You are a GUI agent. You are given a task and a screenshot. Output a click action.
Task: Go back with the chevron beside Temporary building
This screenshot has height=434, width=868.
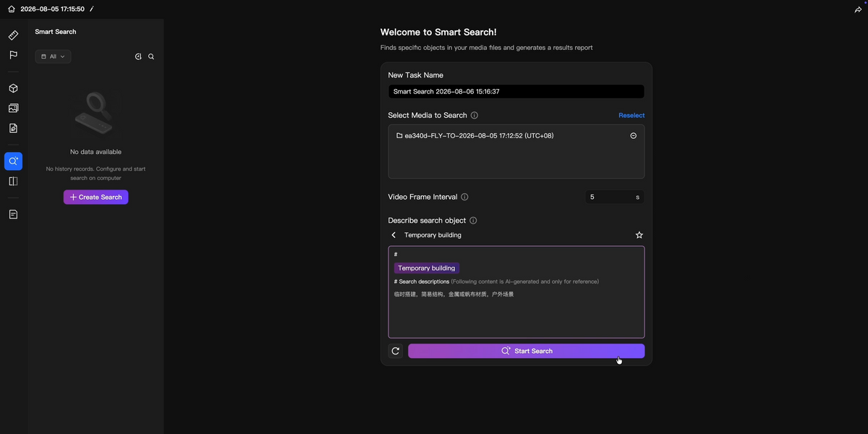pyautogui.click(x=393, y=235)
